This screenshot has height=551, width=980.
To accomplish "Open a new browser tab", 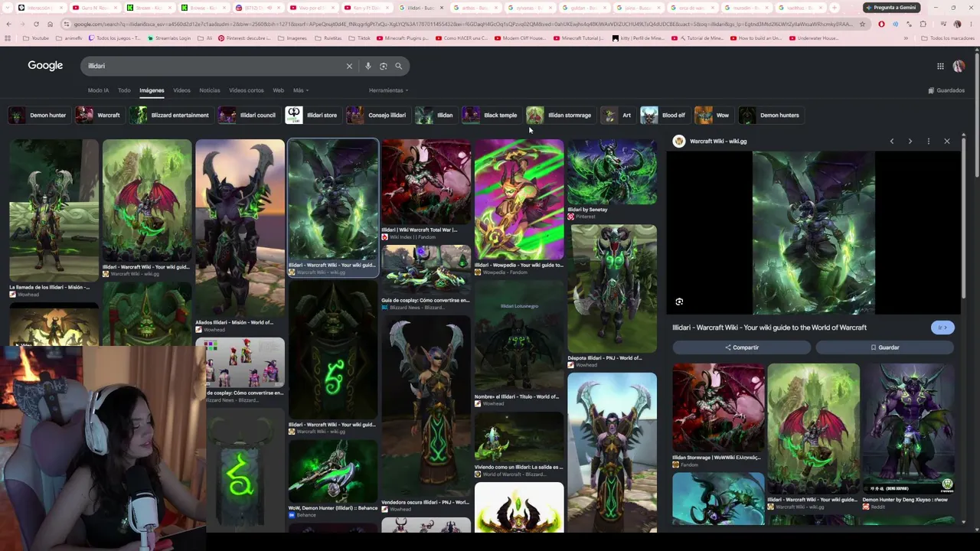I will [x=835, y=8].
